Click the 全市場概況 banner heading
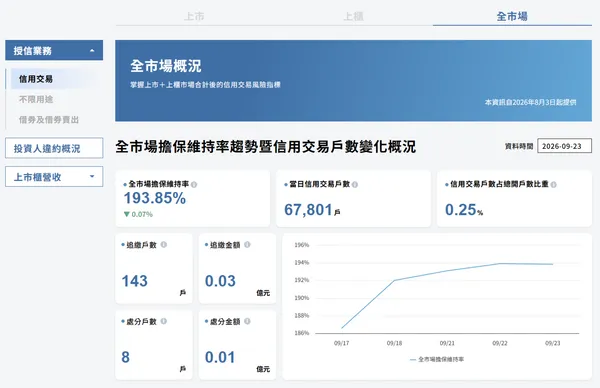Image resolution: width=600 pixels, height=388 pixels. pos(166,66)
